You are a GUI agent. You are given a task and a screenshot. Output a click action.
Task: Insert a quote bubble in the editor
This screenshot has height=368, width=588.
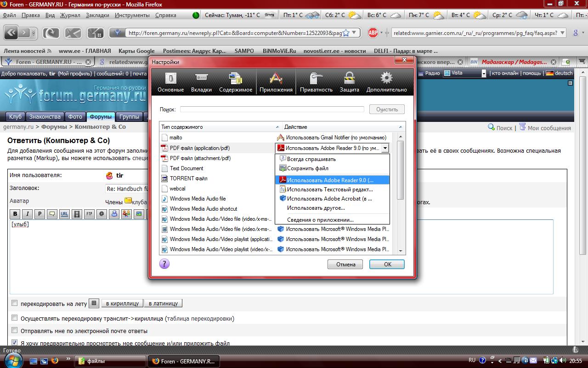tap(52, 214)
